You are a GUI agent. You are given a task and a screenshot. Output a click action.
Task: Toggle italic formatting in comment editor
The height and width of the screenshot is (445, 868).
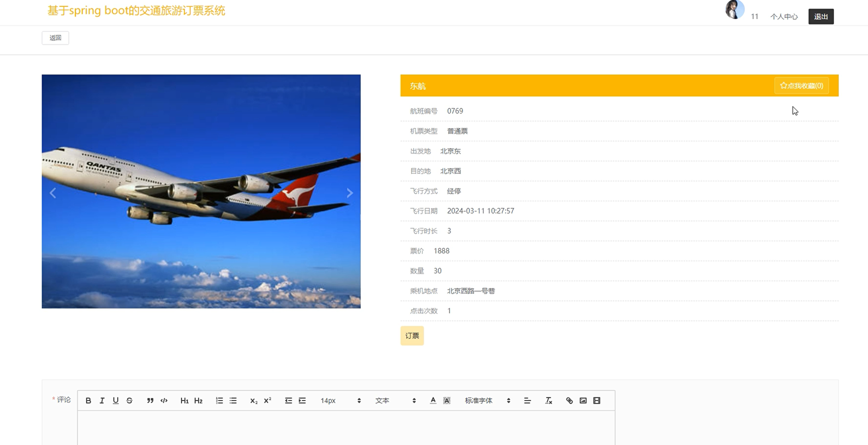tap(102, 400)
